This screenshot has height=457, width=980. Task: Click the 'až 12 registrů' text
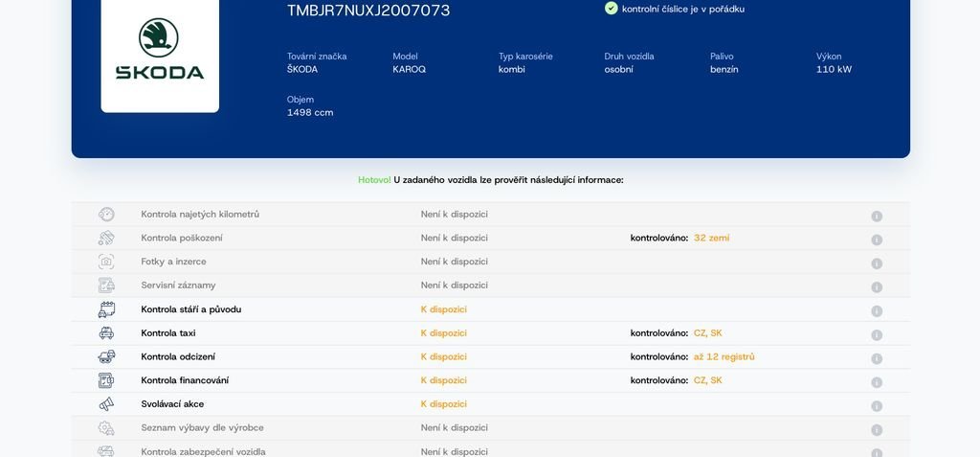click(724, 356)
